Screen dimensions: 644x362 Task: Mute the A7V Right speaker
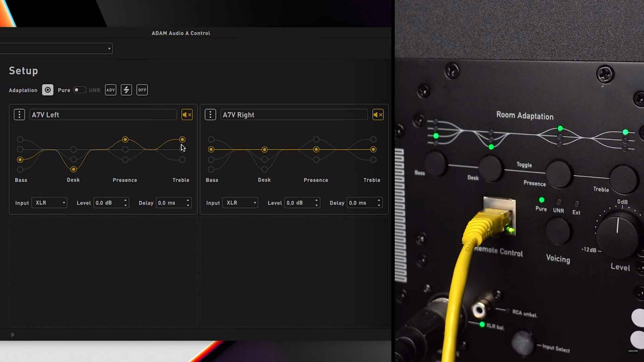[378, 115]
